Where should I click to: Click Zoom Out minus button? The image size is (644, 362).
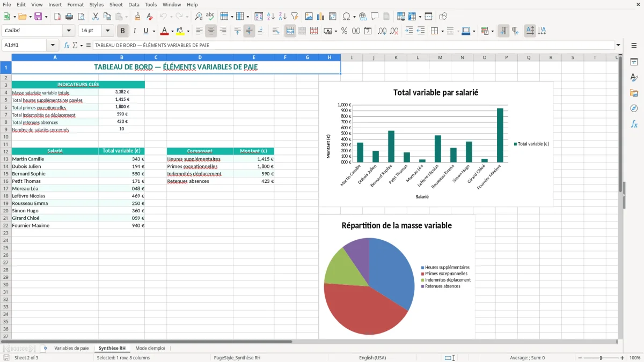pos(579,358)
